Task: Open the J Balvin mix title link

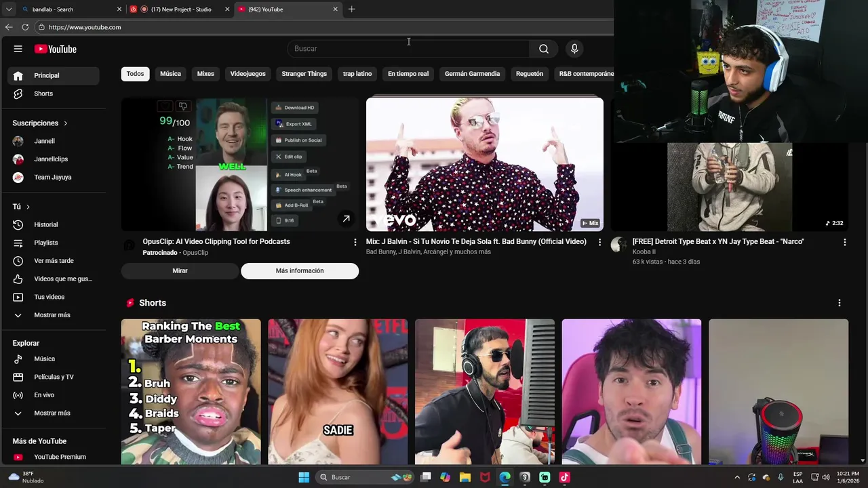Action: point(476,241)
